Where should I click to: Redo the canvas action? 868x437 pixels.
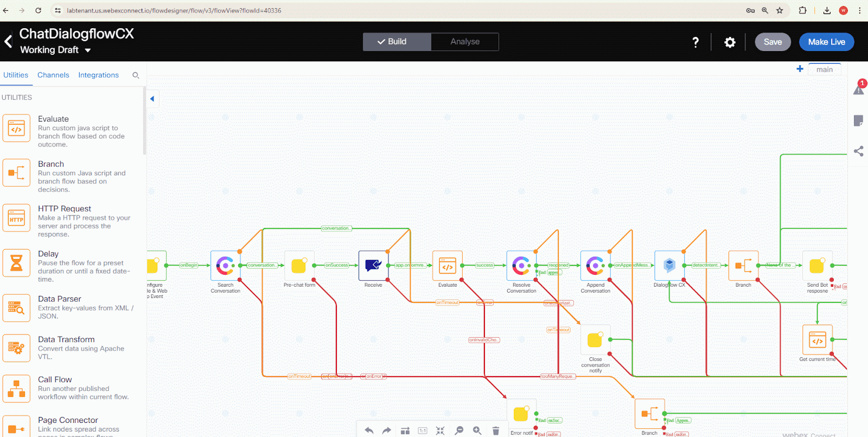(387, 430)
